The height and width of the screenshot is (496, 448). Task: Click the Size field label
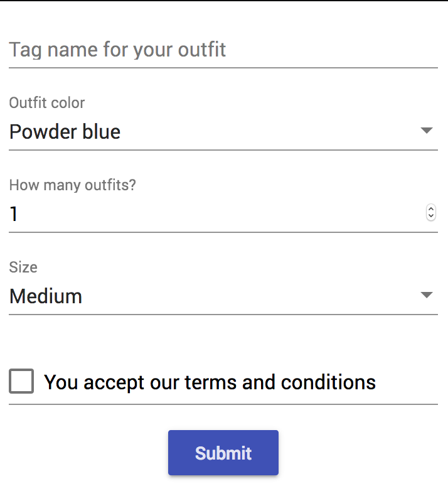[23, 267]
